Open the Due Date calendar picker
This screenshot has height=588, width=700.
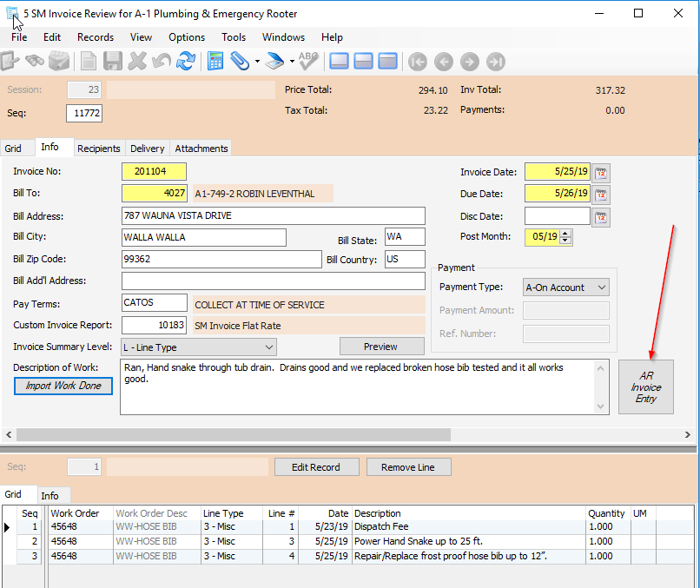(601, 194)
